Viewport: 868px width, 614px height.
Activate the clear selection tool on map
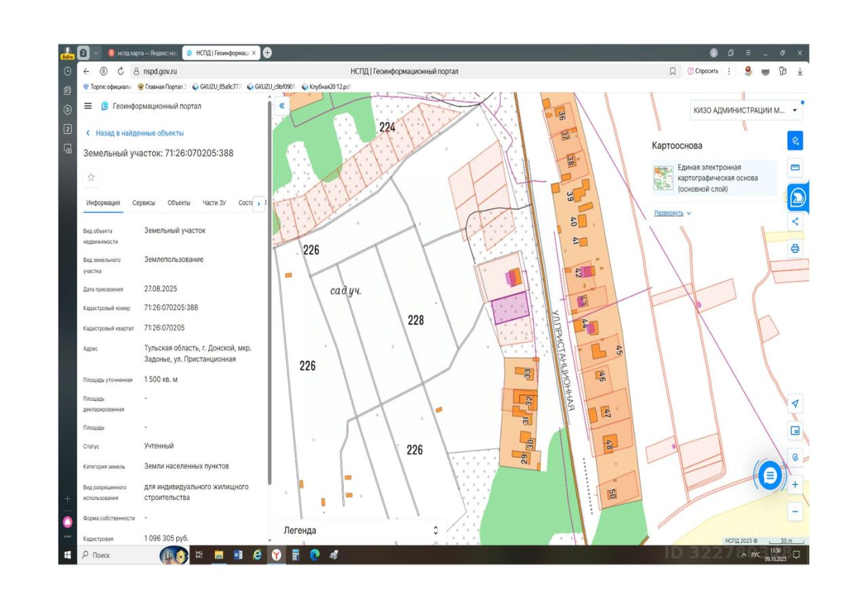[795, 141]
